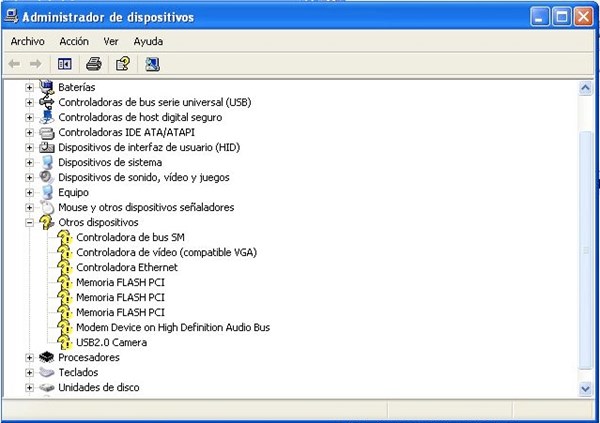
Task: Expand Controladoras de bus serie universal (USB)
Action: tap(29, 102)
